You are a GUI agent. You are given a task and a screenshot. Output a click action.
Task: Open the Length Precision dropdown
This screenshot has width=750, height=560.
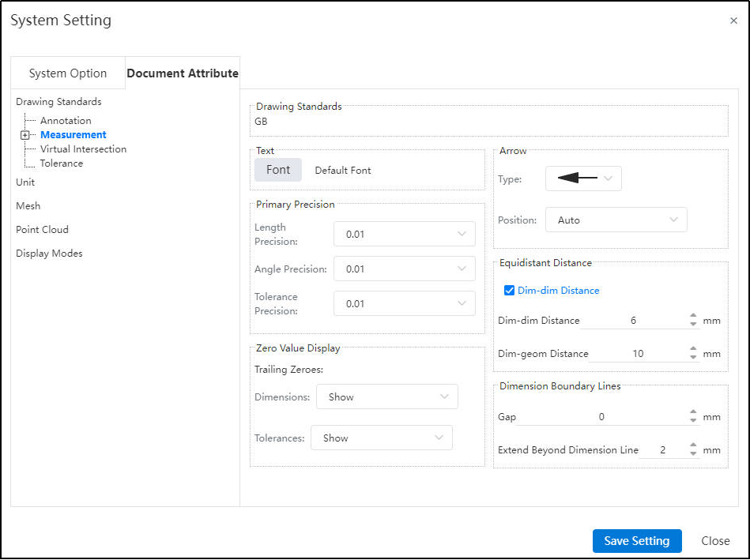404,234
